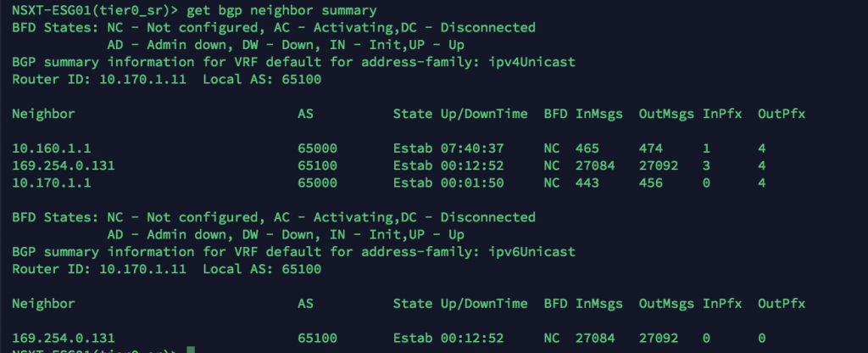The width and height of the screenshot is (868, 353).
Task: Click ipv6Unicast address-family text
Action: tap(532, 251)
